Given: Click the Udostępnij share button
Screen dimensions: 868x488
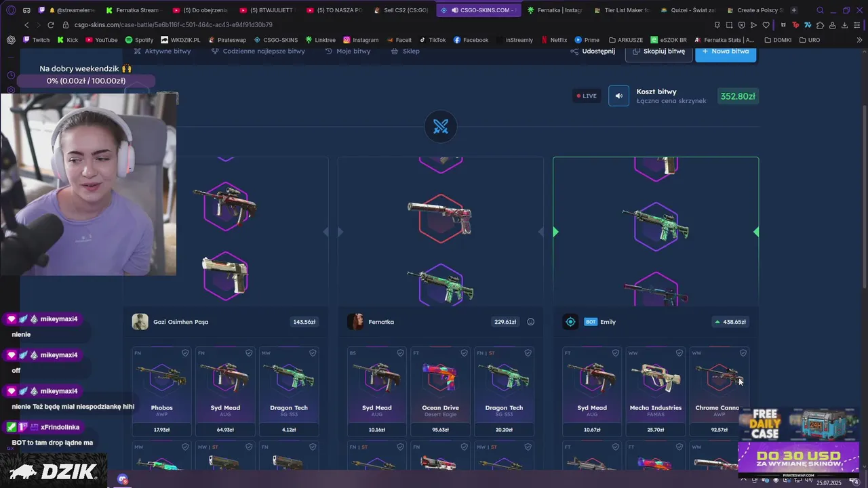Looking at the screenshot, I should tap(593, 52).
